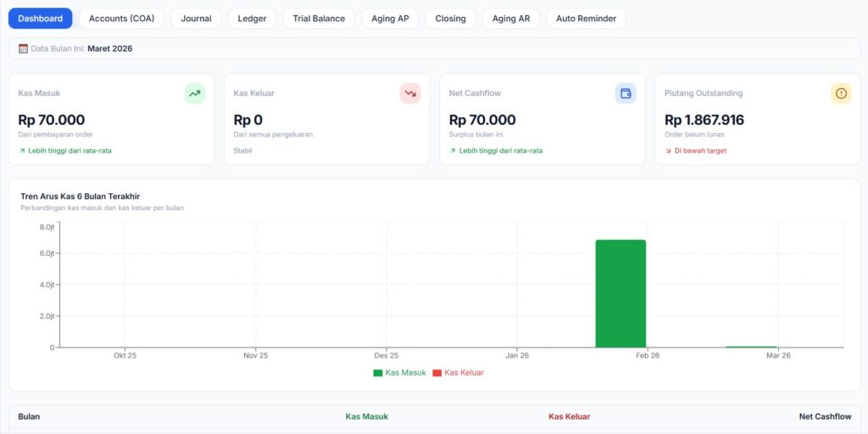Viewport: 868px width, 434px height.
Task: Click the green arrow under Kas Masuk card
Action: coord(22,151)
